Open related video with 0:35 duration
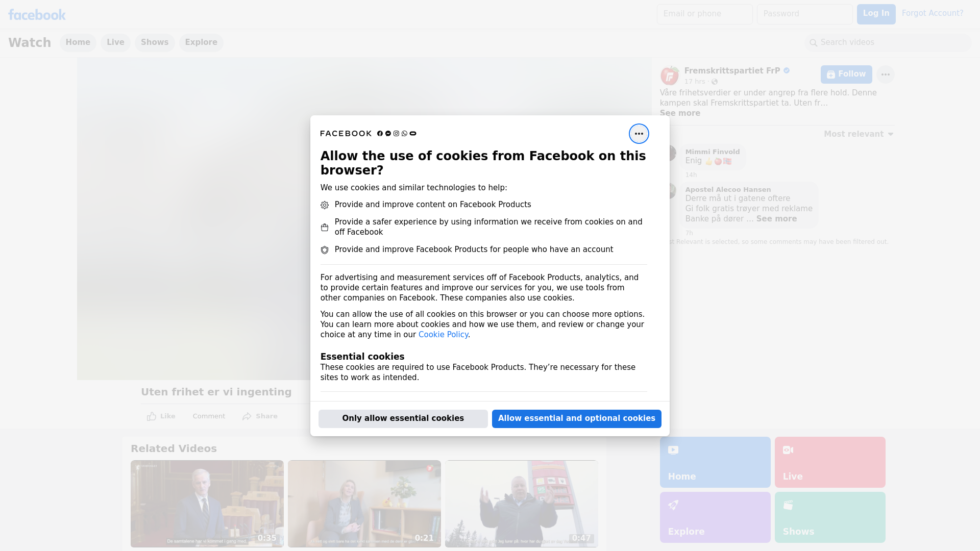980x551 pixels. pyautogui.click(x=207, y=504)
